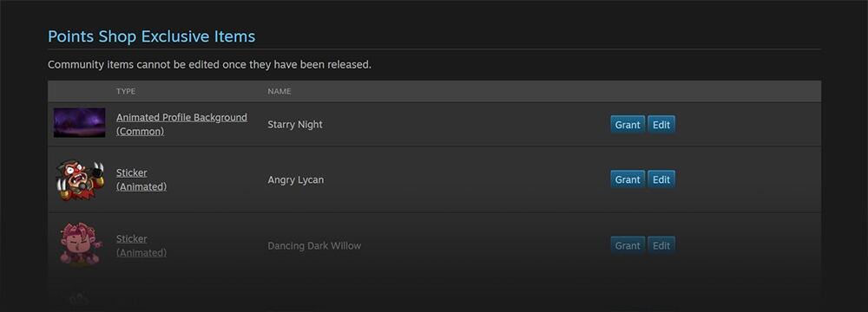Select the Dancing Dark Willow name text
The image size is (868, 312).
click(314, 245)
